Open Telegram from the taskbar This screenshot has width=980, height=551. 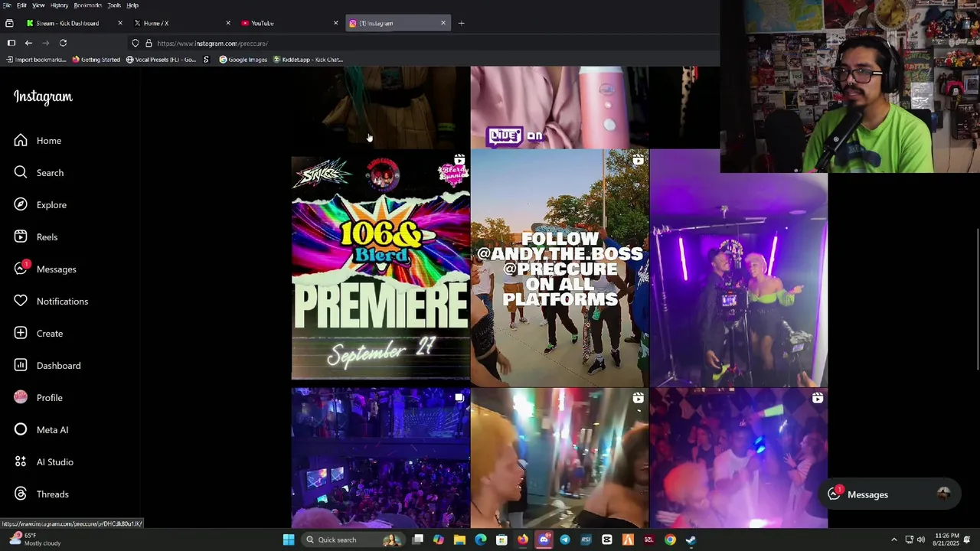click(564, 540)
